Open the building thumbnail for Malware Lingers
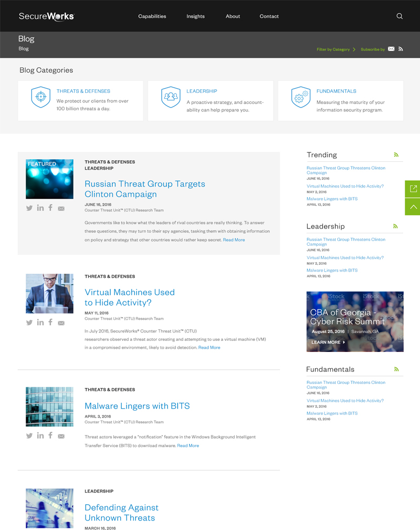The image size is (420, 530). click(x=50, y=407)
